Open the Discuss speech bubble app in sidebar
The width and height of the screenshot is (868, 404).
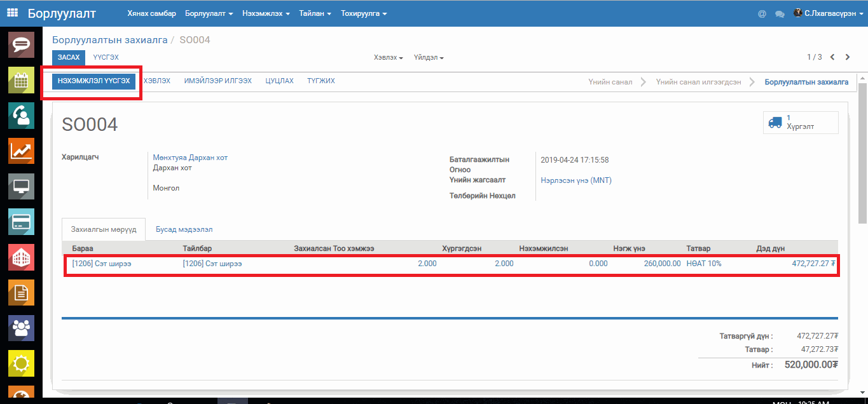point(21,45)
